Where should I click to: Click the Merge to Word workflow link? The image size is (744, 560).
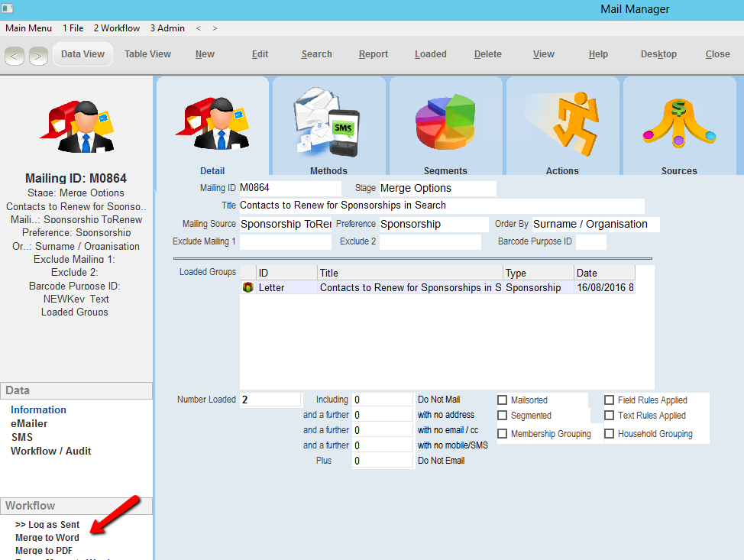click(x=47, y=538)
